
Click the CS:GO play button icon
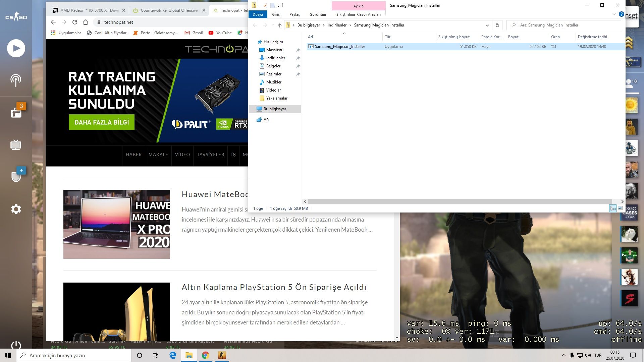[16, 48]
